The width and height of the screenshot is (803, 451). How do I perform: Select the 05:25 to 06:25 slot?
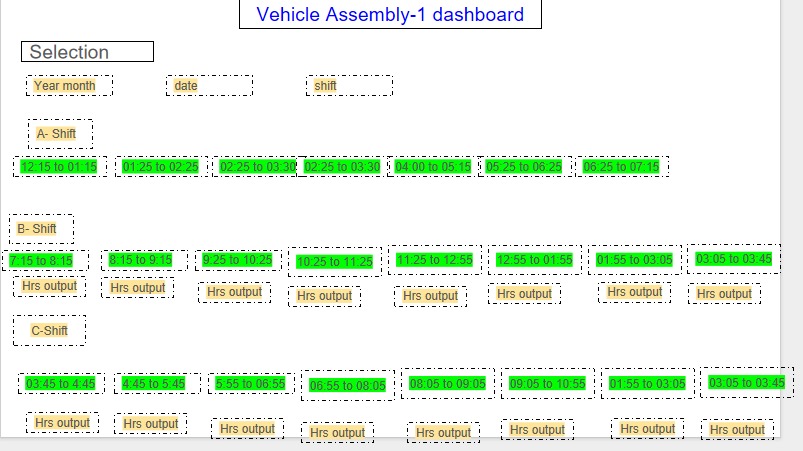click(524, 167)
